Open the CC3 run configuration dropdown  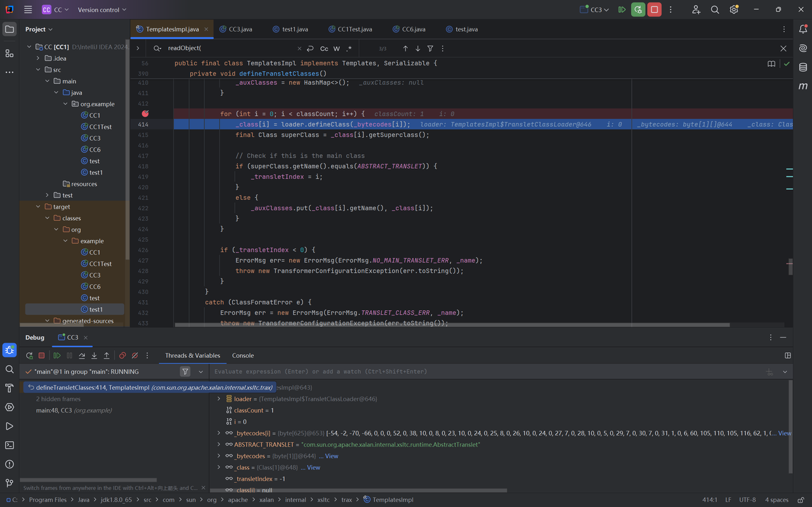(x=595, y=10)
